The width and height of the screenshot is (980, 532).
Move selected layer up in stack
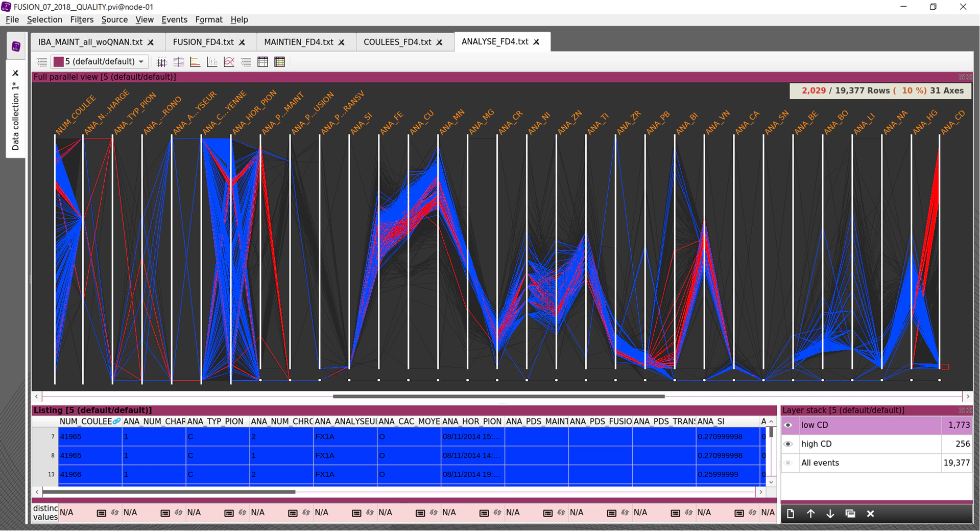(x=810, y=514)
